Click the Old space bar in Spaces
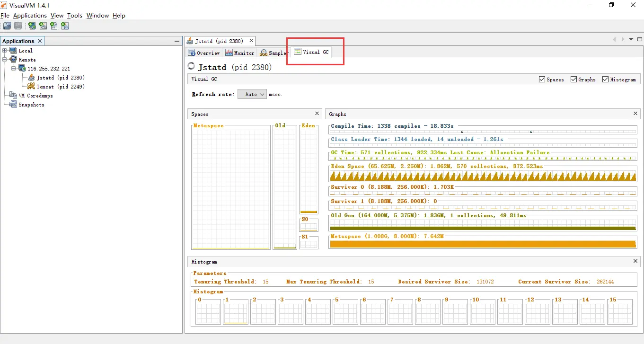This screenshot has width=644, height=344. (x=285, y=189)
